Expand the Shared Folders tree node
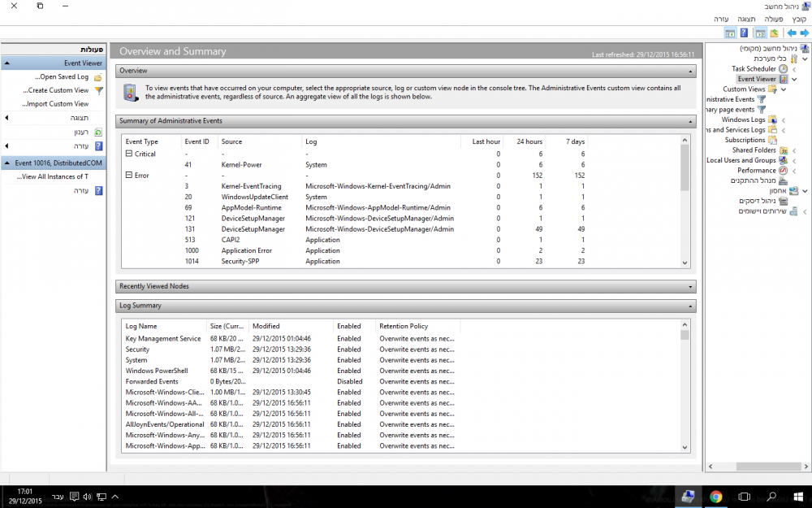The image size is (812, 508). [x=794, y=150]
